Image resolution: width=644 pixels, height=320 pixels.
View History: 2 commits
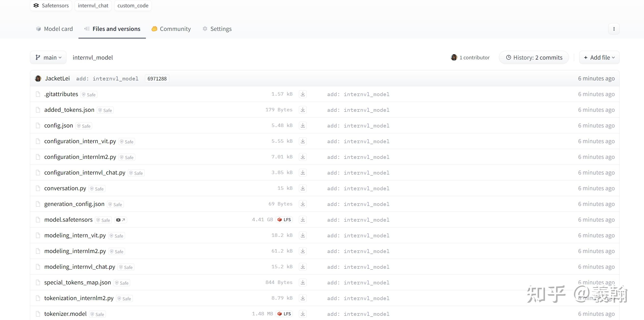click(x=534, y=57)
